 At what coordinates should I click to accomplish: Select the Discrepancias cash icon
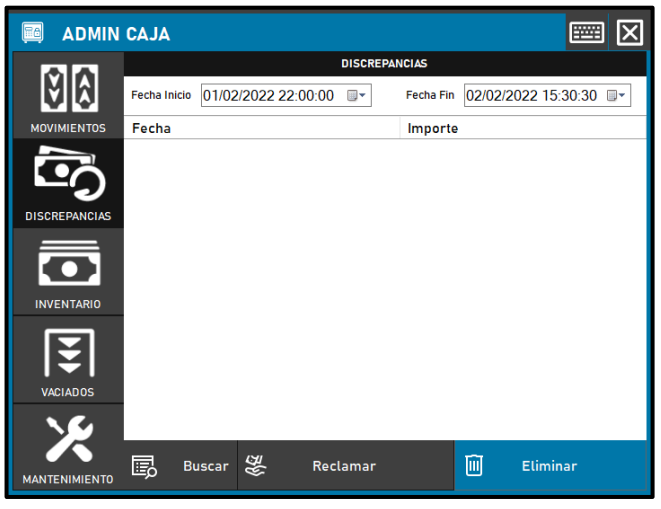(68, 175)
